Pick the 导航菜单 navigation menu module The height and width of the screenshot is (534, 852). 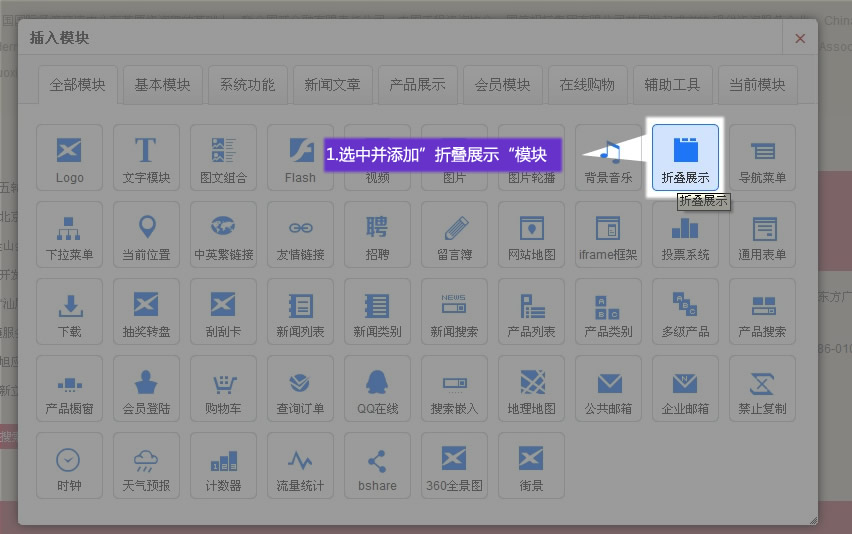762,158
